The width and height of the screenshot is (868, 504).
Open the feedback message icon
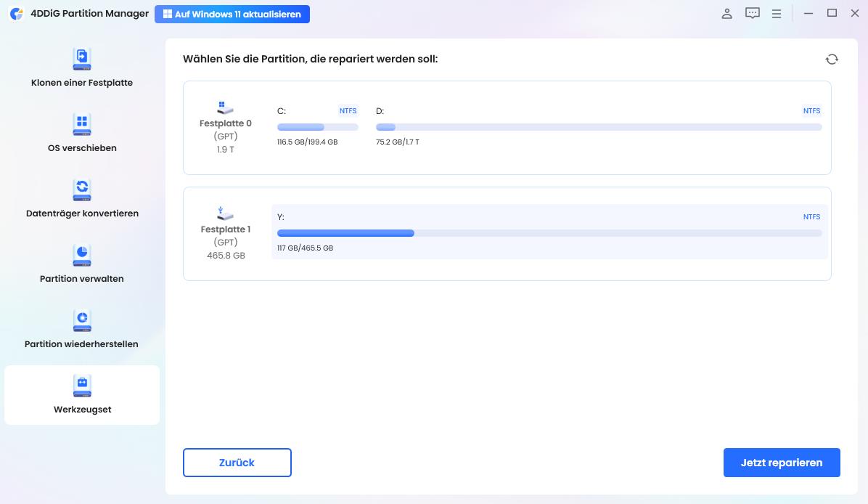[753, 14]
